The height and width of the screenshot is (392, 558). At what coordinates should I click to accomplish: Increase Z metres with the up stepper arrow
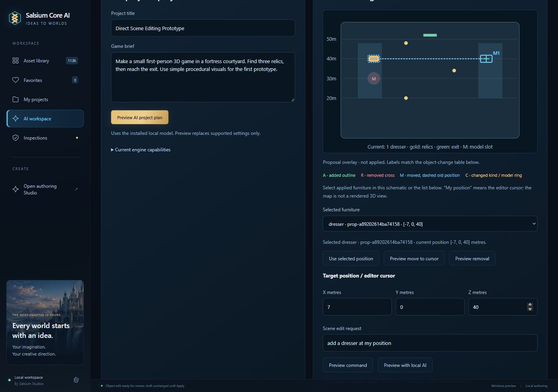pos(530,305)
